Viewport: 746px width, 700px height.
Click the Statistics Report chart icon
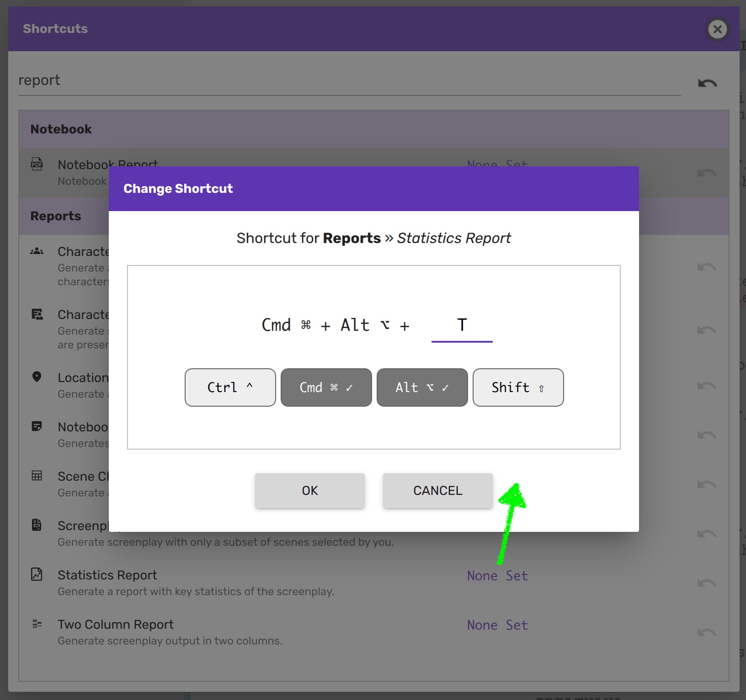37,574
